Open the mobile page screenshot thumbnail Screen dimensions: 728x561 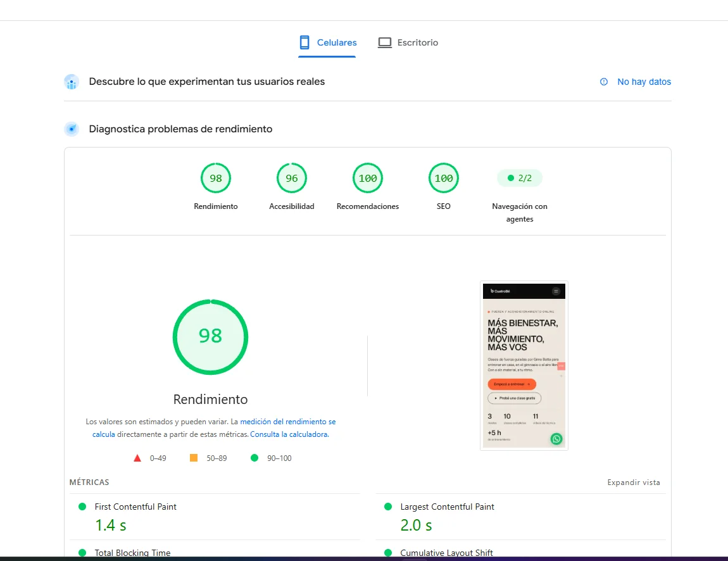[x=524, y=365]
